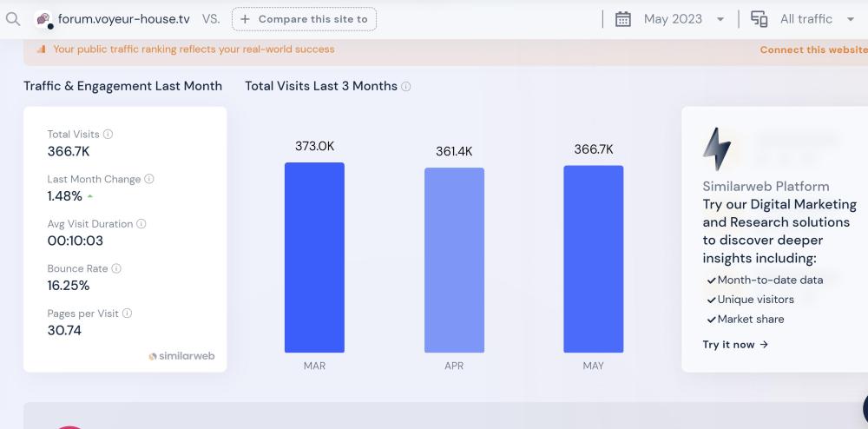The image size is (868, 429).
Task: Follow the Connect this website link
Action: [x=812, y=49]
